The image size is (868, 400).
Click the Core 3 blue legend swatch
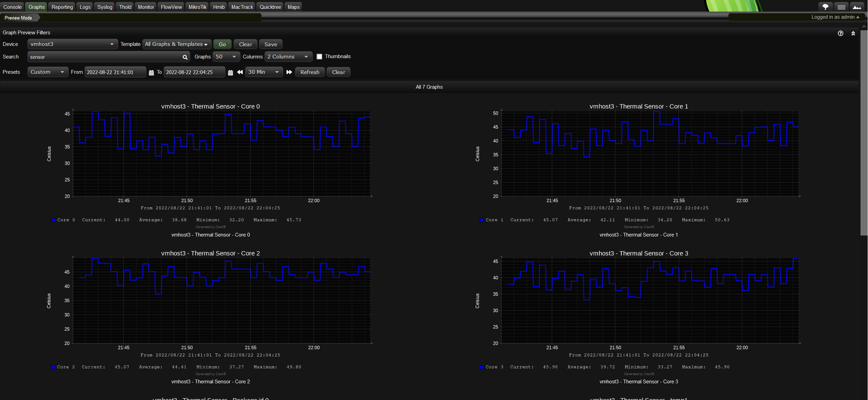tap(482, 367)
